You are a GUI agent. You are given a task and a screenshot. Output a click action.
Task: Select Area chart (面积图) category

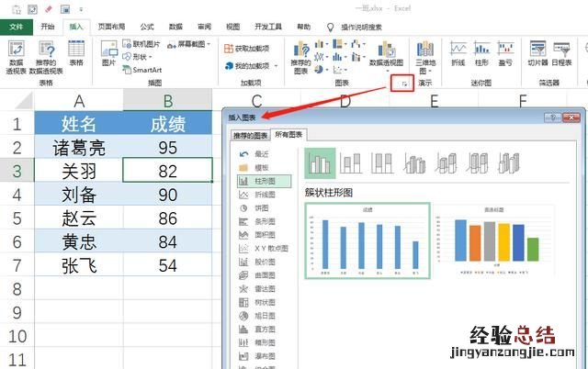pos(265,235)
